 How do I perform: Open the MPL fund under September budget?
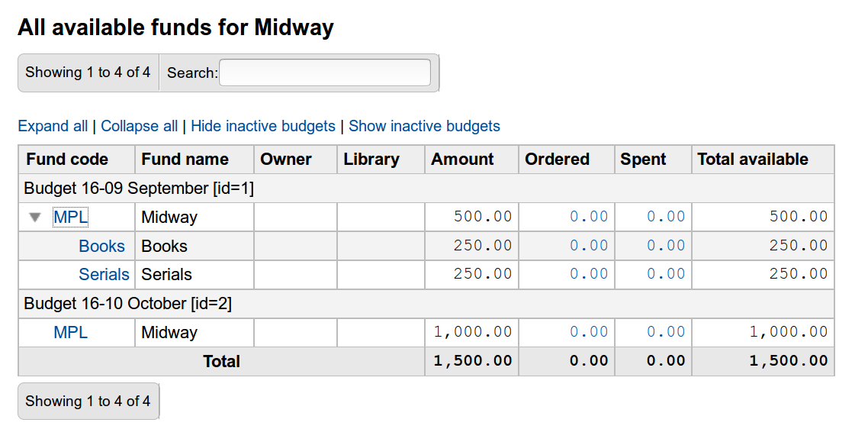[70, 218]
